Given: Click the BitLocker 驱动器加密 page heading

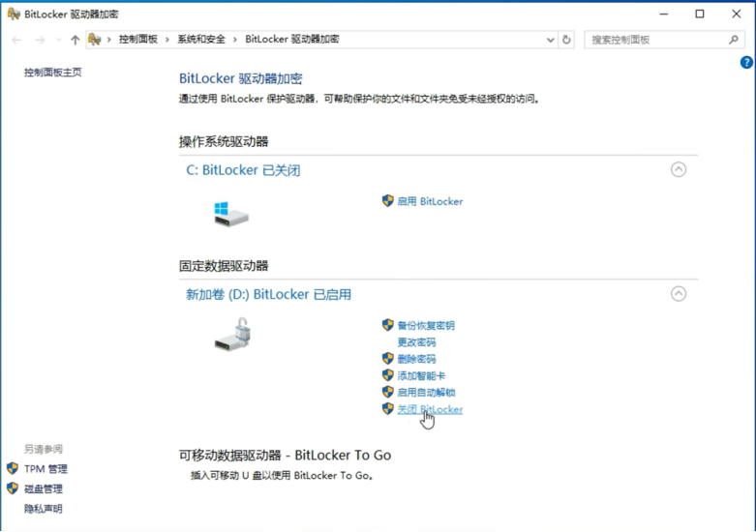Looking at the screenshot, I should 241,78.
